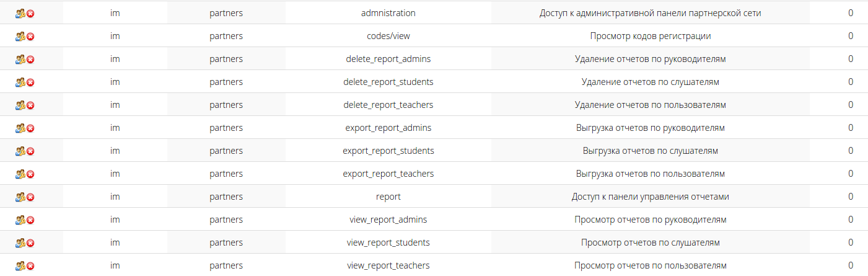Click the delete icon for delete_report_teachers

coord(30,105)
